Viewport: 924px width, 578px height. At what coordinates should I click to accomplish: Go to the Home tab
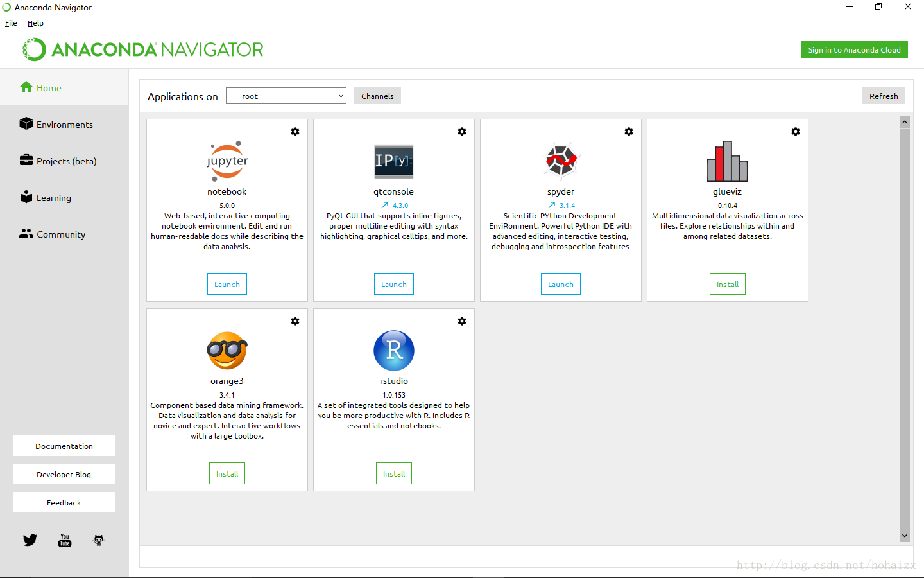(64, 87)
